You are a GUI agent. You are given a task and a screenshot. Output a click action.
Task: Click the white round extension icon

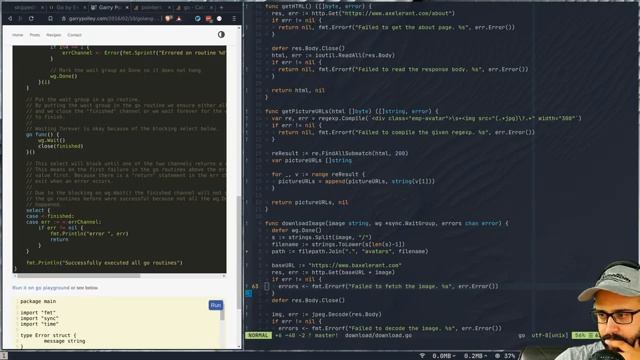219,19
